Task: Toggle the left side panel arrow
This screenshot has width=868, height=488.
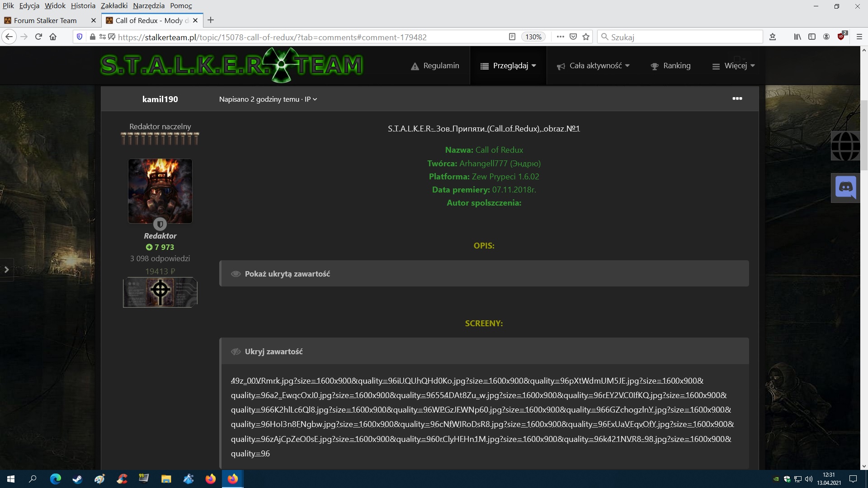Action: [6, 270]
